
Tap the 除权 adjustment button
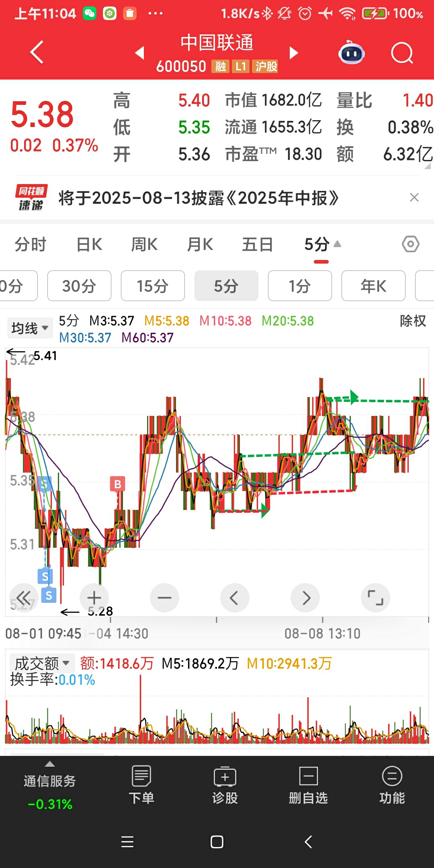point(413,321)
